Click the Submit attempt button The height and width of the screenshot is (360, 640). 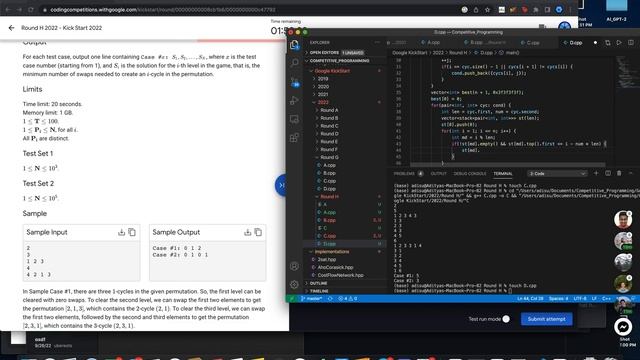click(547, 319)
